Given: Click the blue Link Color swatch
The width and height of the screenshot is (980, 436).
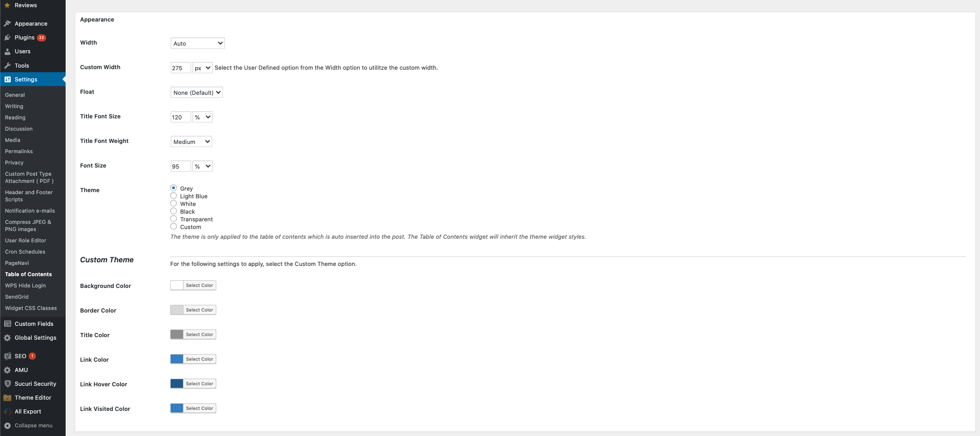Looking at the screenshot, I should (177, 359).
